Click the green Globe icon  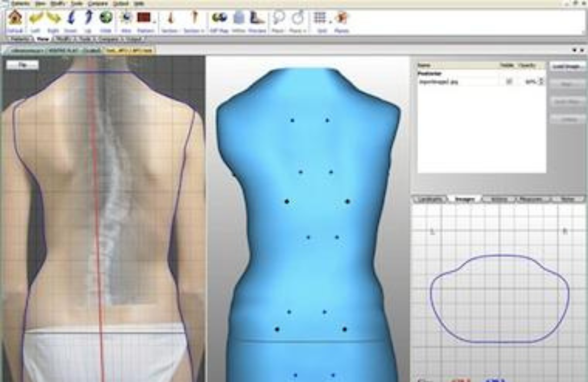pyautogui.click(x=106, y=18)
